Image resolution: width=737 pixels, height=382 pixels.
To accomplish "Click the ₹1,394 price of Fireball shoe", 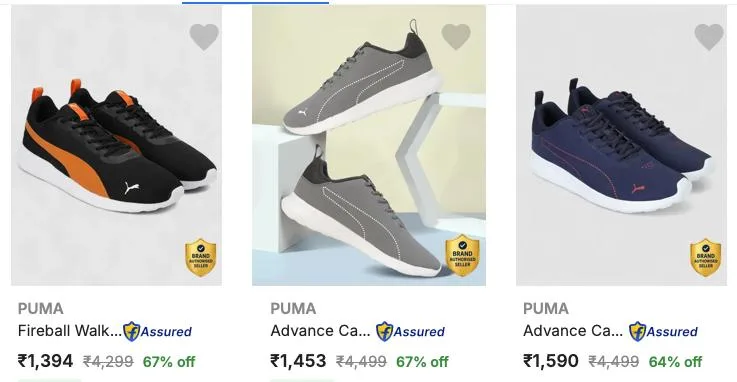I will [x=45, y=361].
